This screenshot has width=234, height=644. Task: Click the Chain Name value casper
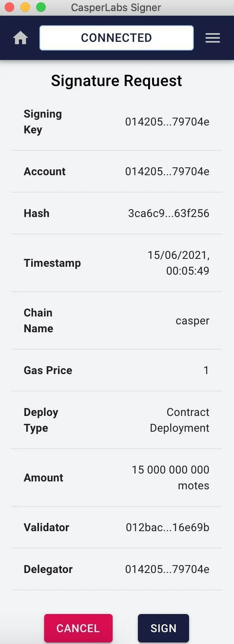(x=192, y=320)
